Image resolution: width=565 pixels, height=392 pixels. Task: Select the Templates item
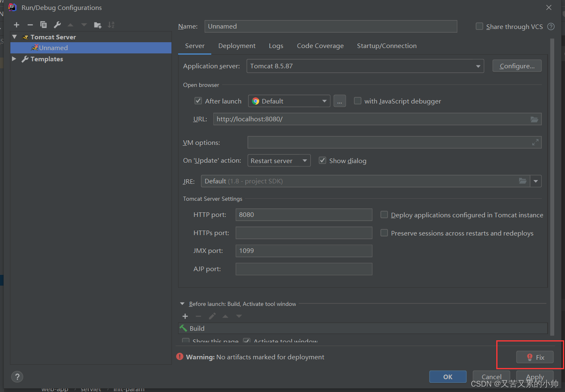pos(46,59)
